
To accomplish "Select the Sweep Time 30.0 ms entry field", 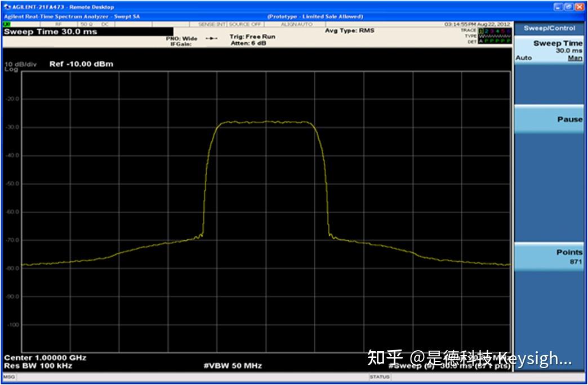I will tap(88, 32).
